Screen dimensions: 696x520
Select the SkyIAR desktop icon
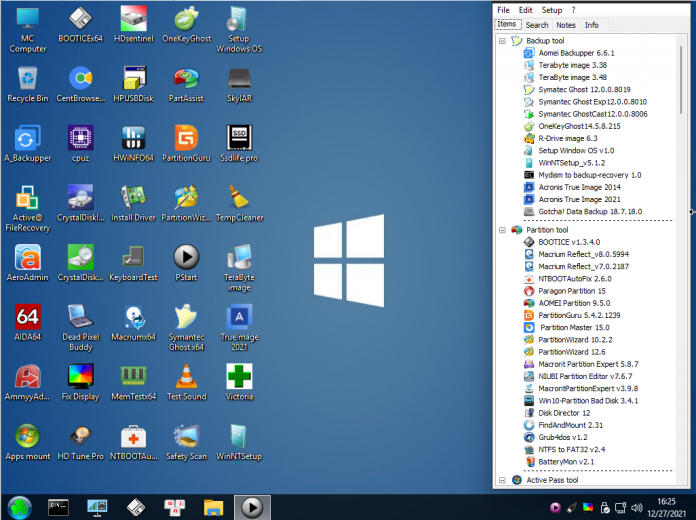(x=239, y=84)
